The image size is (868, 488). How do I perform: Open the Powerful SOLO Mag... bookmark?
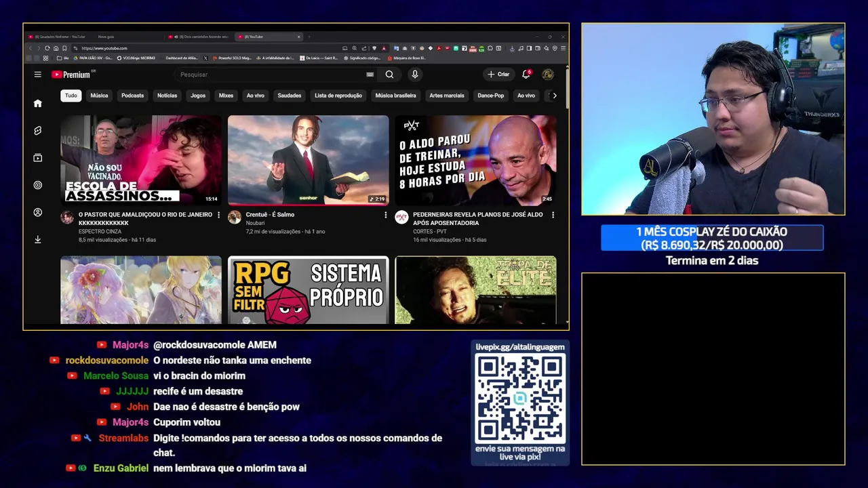click(232, 58)
